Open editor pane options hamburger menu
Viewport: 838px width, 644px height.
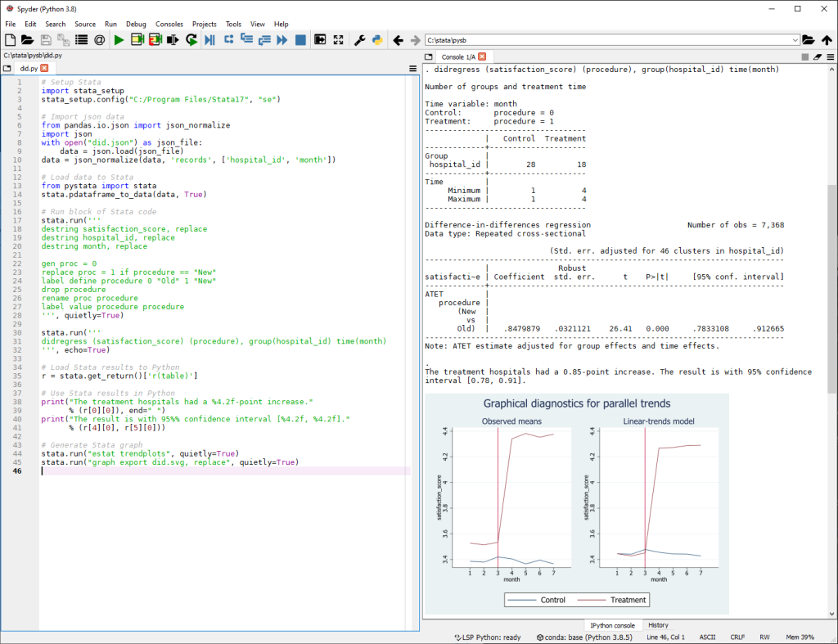point(412,69)
